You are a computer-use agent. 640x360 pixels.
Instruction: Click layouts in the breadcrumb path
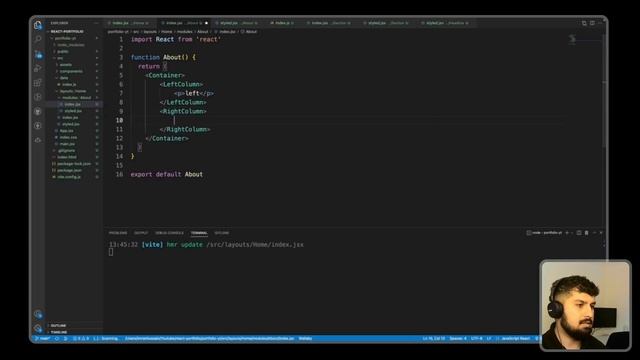(150, 31)
